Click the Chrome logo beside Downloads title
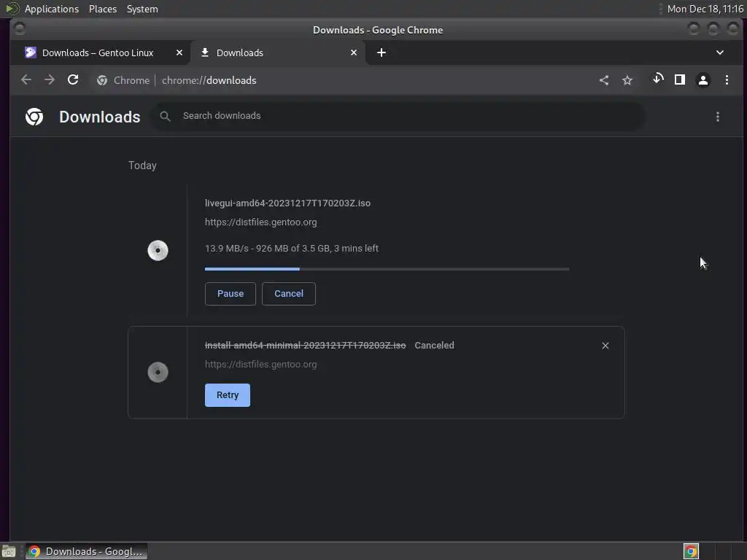 coord(34,117)
